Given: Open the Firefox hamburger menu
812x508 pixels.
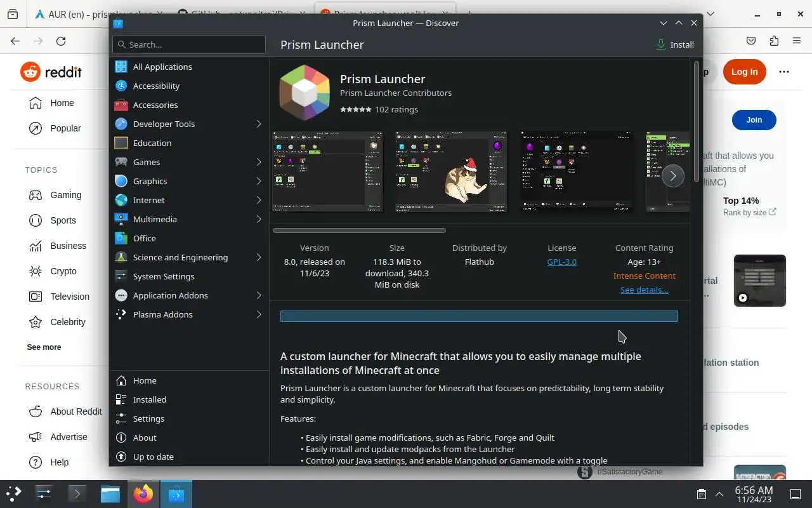Looking at the screenshot, I should (x=797, y=41).
